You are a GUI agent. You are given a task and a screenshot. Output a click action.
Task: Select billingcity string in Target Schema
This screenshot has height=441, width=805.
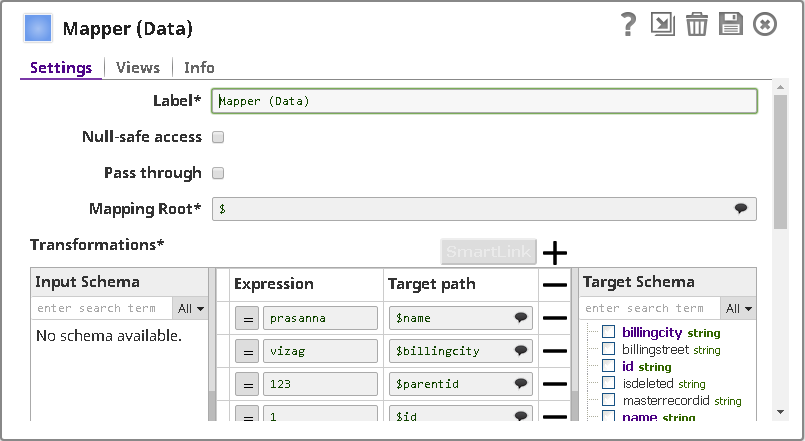(671, 333)
